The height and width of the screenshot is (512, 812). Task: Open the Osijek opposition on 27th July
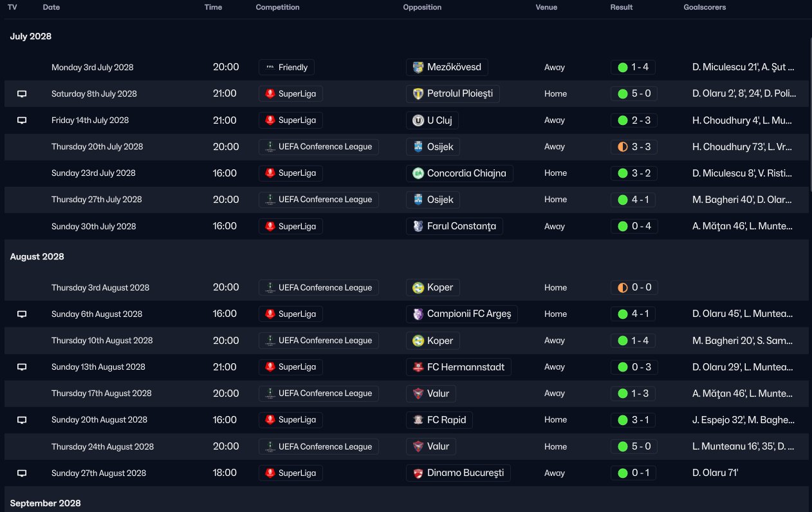tap(433, 200)
